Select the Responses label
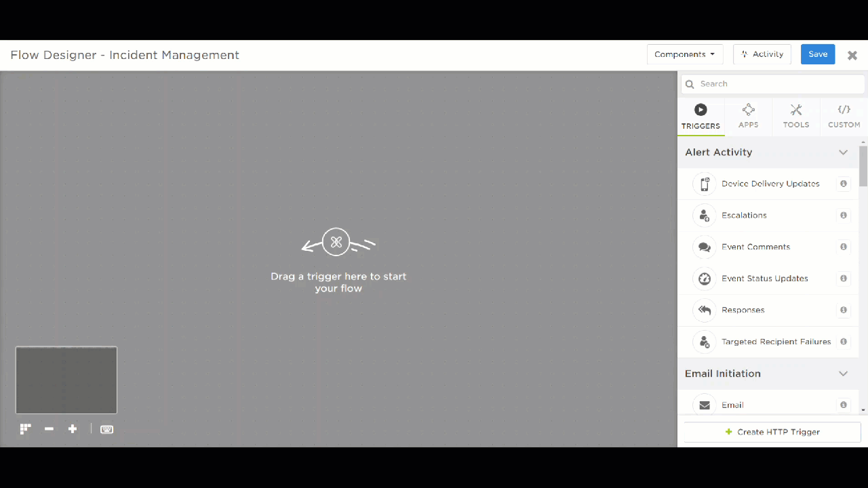Screen dimensions: 868x488 pyautogui.click(x=743, y=310)
